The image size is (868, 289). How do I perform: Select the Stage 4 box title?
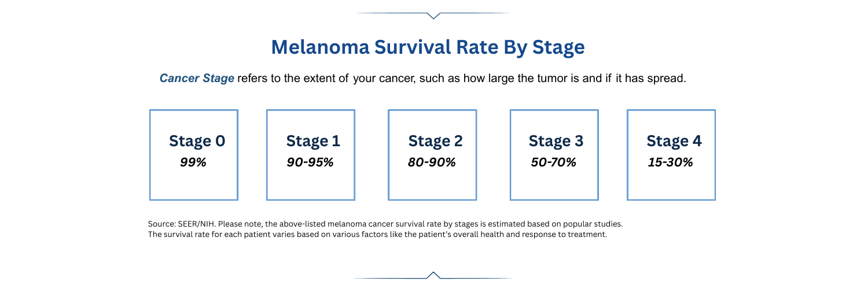pyautogui.click(x=674, y=141)
